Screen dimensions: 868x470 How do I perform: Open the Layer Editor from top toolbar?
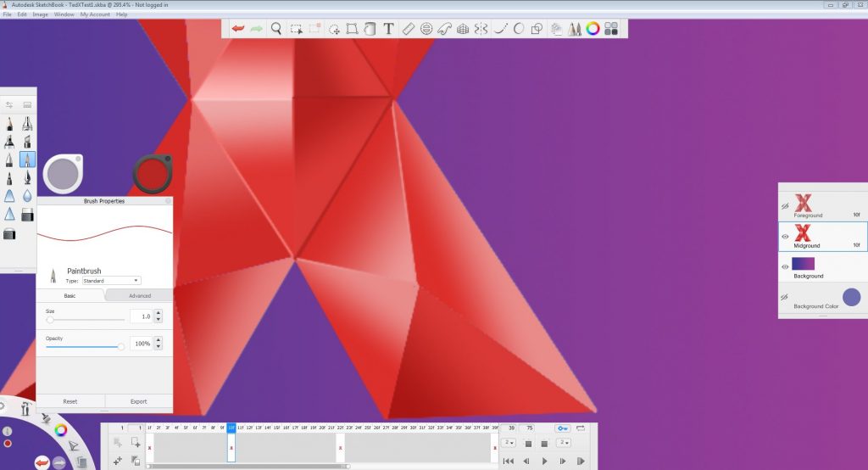tap(556, 29)
